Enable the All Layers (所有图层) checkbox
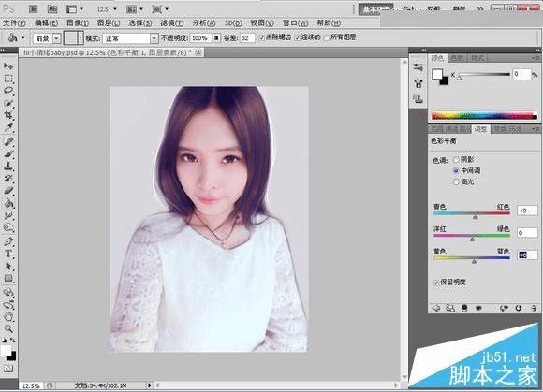Screen dimensions: 543x392 click(x=326, y=37)
